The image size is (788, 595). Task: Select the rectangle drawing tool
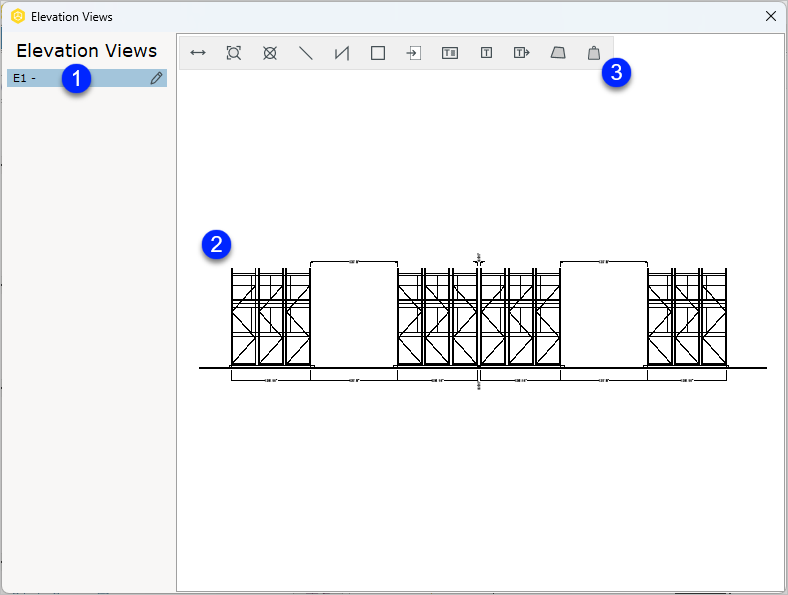pyautogui.click(x=378, y=53)
